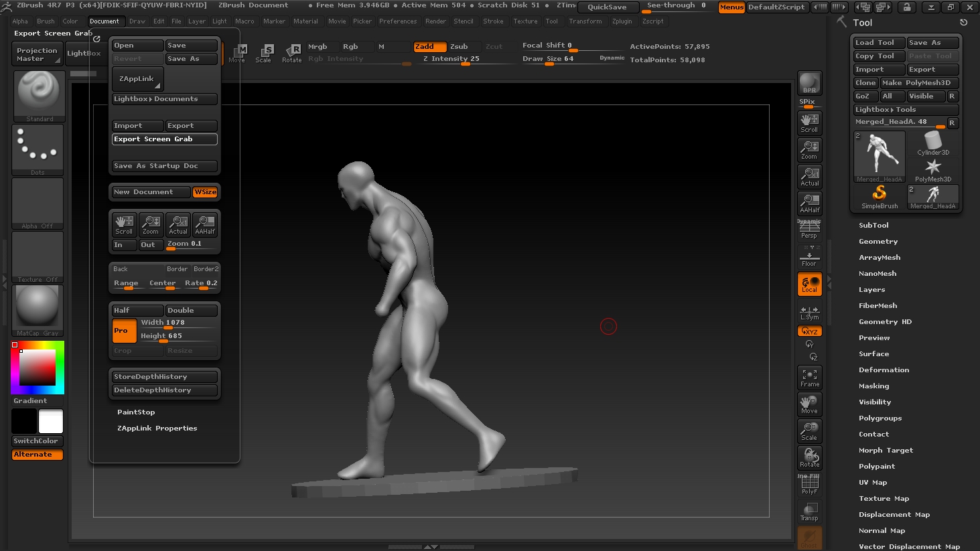Expand the Masking section

tap(873, 386)
